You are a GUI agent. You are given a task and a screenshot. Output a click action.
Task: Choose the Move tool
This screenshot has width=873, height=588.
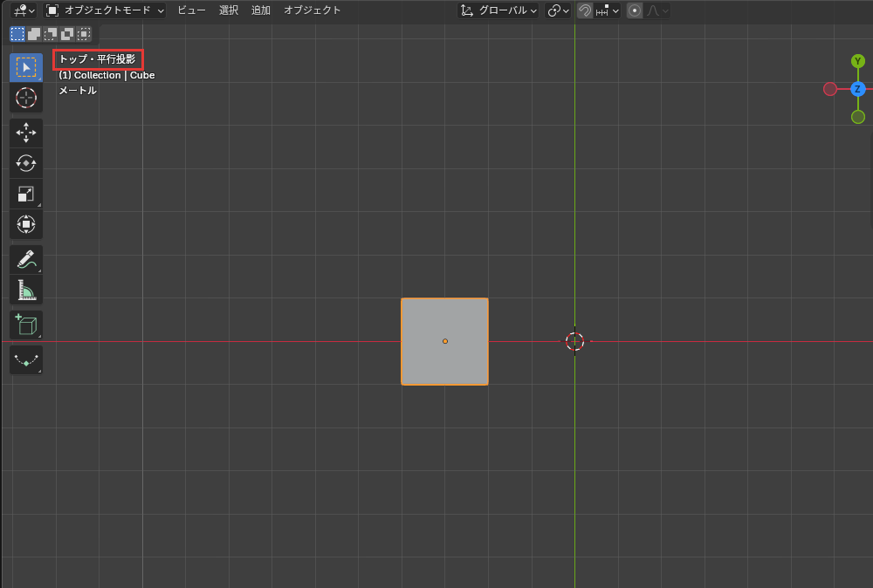tap(26, 133)
